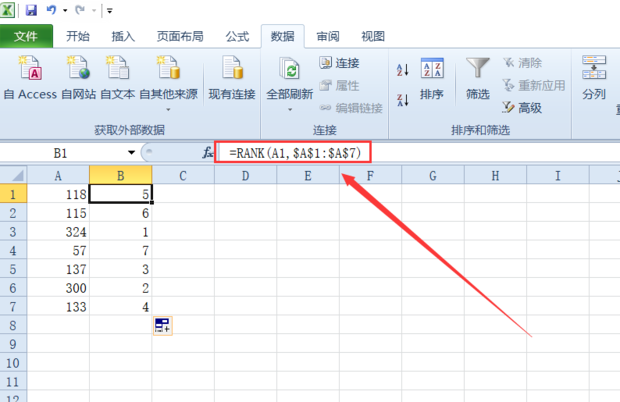Switch to the 审阅 tab
Image resolution: width=620 pixels, height=402 pixels.
point(328,36)
